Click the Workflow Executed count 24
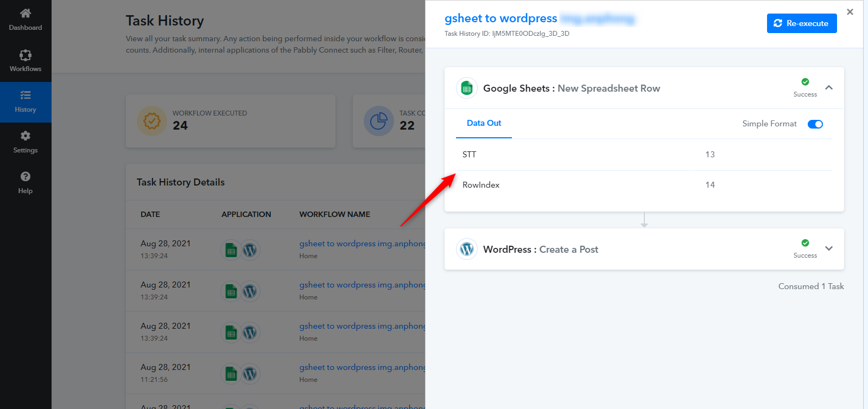Viewport: 868px width, 409px height. point(180,125)
